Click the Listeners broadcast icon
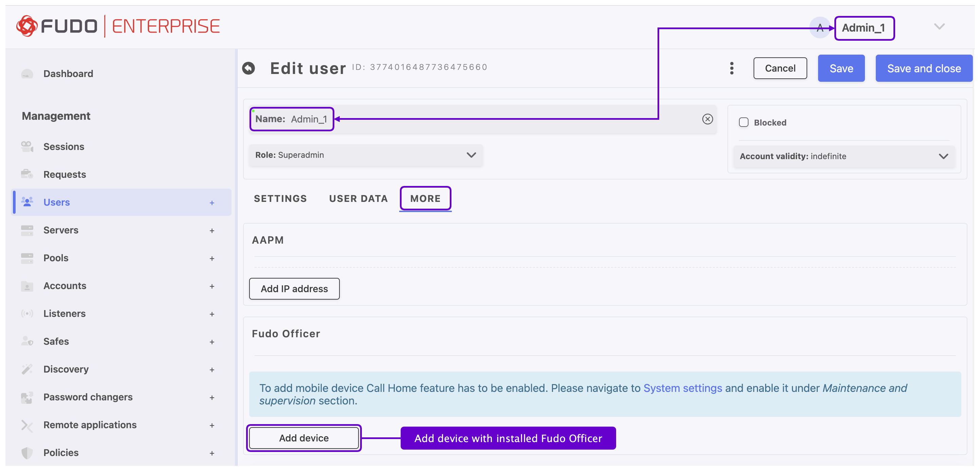The height and width of the screenshot is (474, 980). click(27, 313)
